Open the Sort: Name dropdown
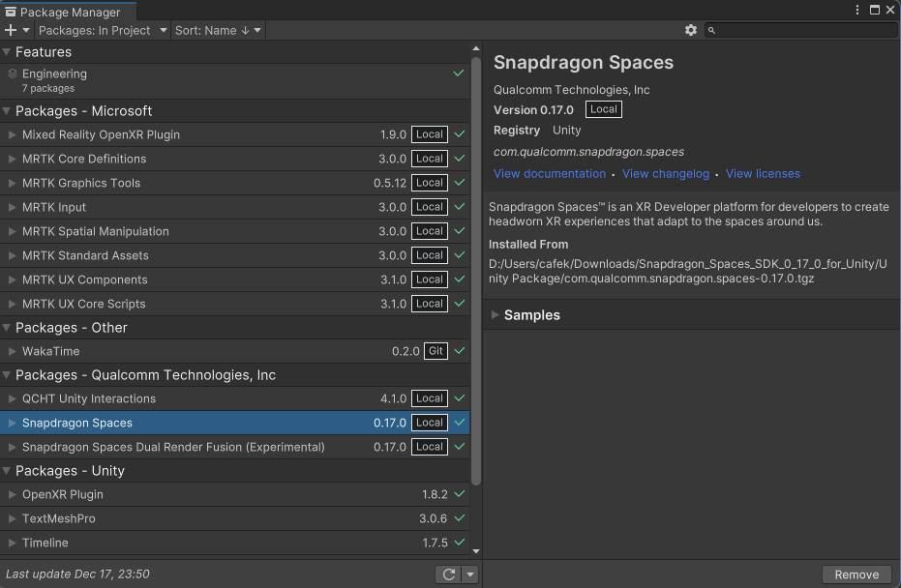901x588 pixels. (218, 30)
